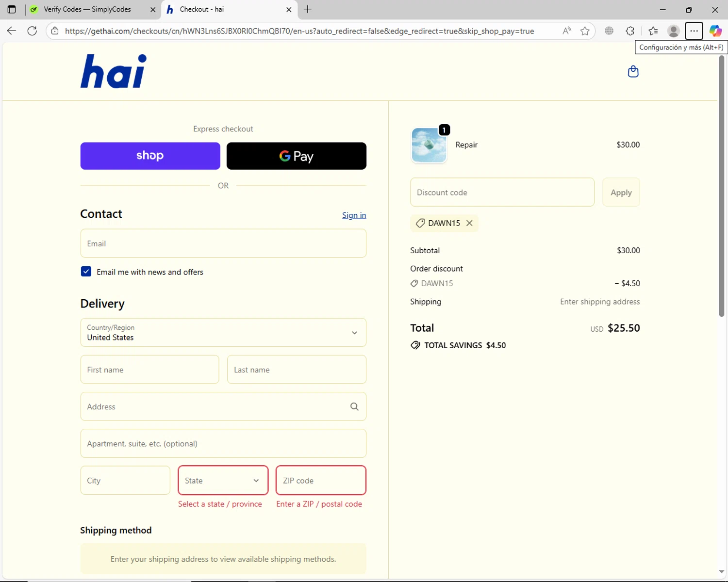The height and width of the screenshot is (582, 728).
Task: Click the Apply discount button
Action: pos(621,193)
